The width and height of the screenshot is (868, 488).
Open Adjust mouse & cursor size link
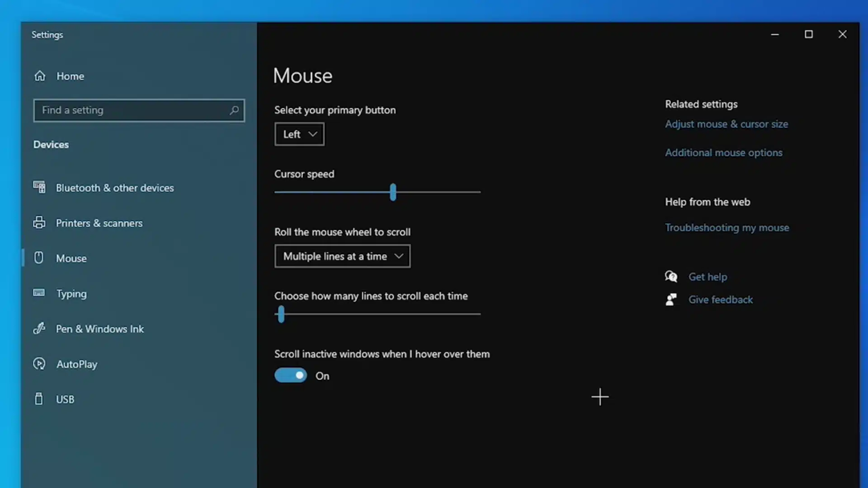726,124
